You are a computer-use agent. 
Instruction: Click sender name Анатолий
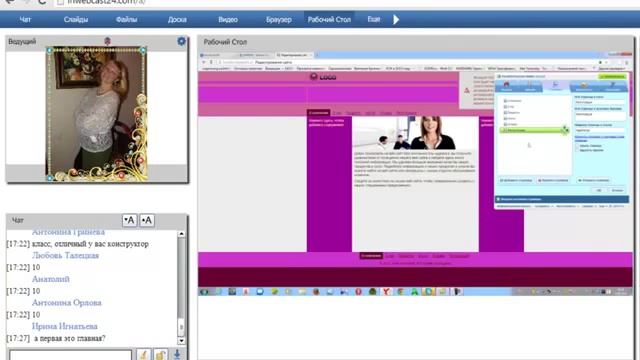51,279
